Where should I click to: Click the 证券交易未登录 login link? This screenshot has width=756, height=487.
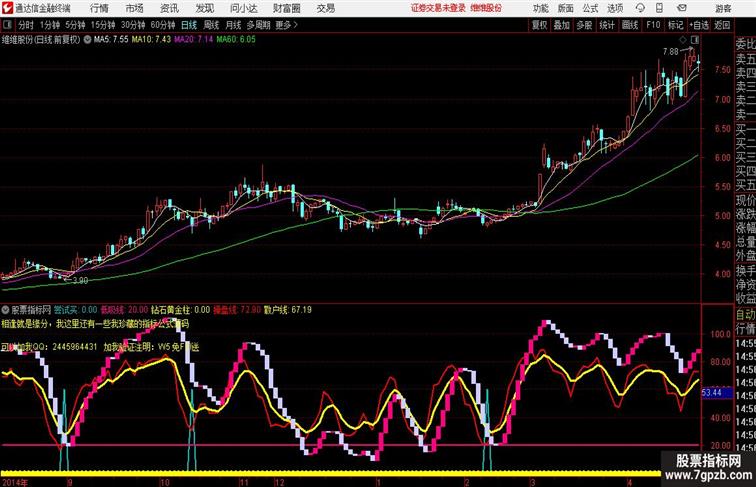coord(438,8)
